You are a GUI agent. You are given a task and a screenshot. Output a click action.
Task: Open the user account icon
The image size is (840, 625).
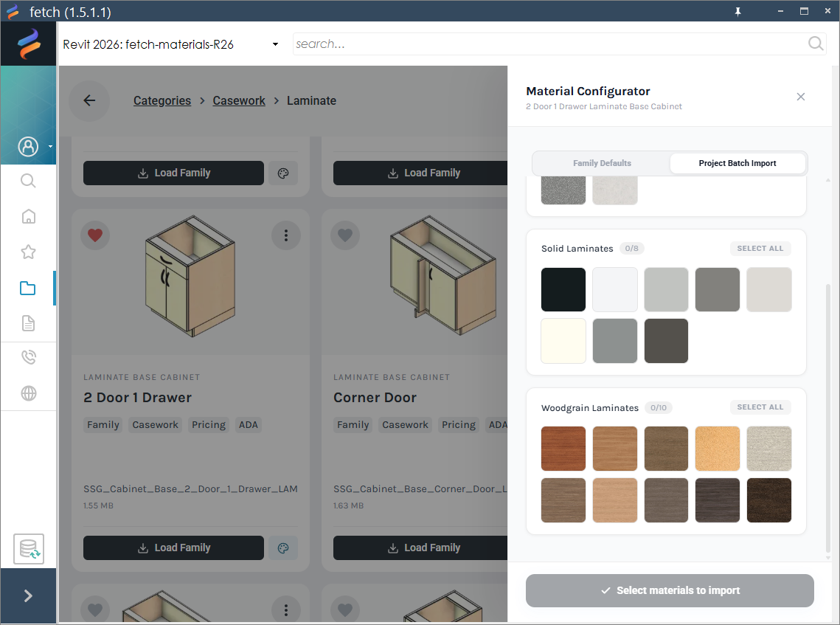(28, 146)
